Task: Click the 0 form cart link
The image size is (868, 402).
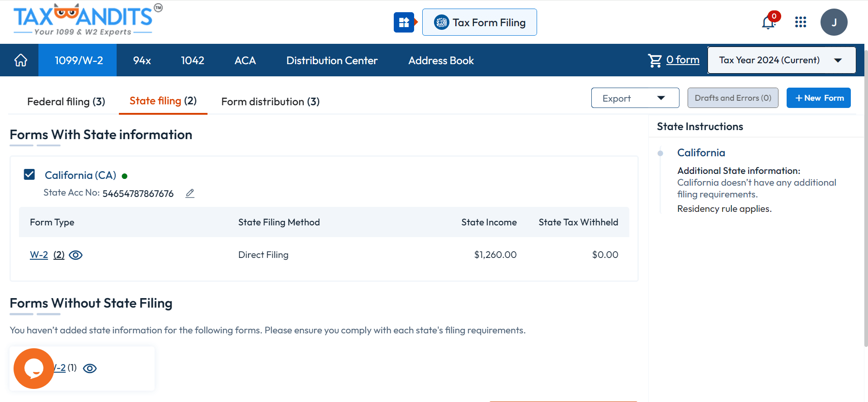Action: click(x=683, y=60)
